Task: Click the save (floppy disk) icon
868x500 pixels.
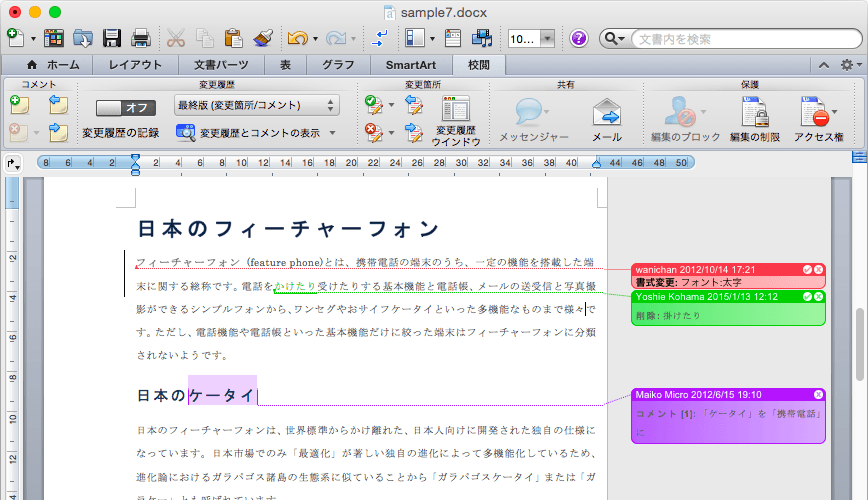Action: pyautogui.click(x=112, y=38)
